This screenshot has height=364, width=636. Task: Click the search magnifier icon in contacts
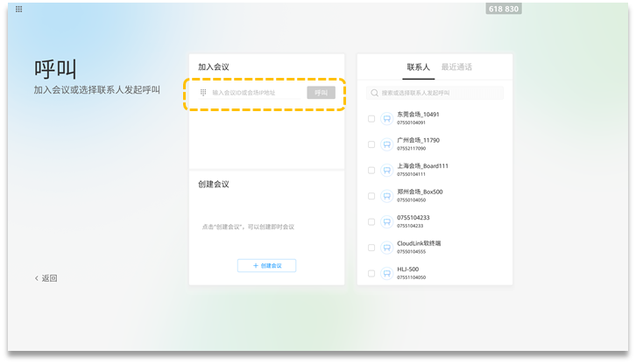tap(374, 93)
